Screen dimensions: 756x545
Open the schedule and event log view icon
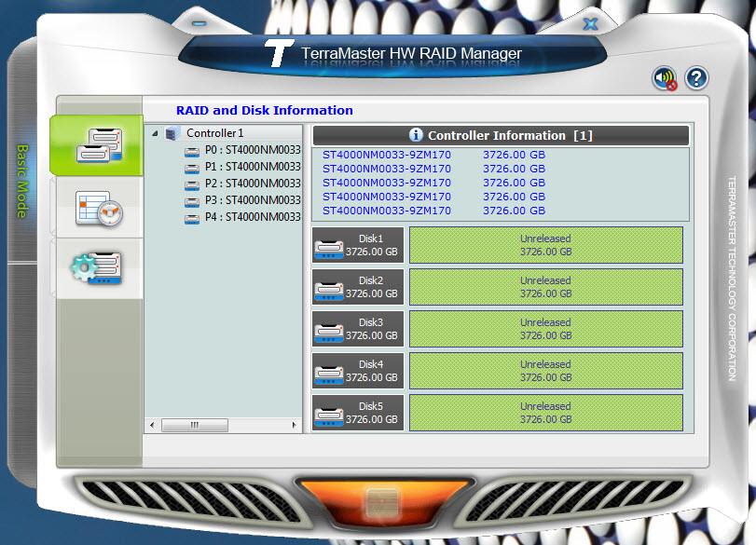(x=99, y=208)
